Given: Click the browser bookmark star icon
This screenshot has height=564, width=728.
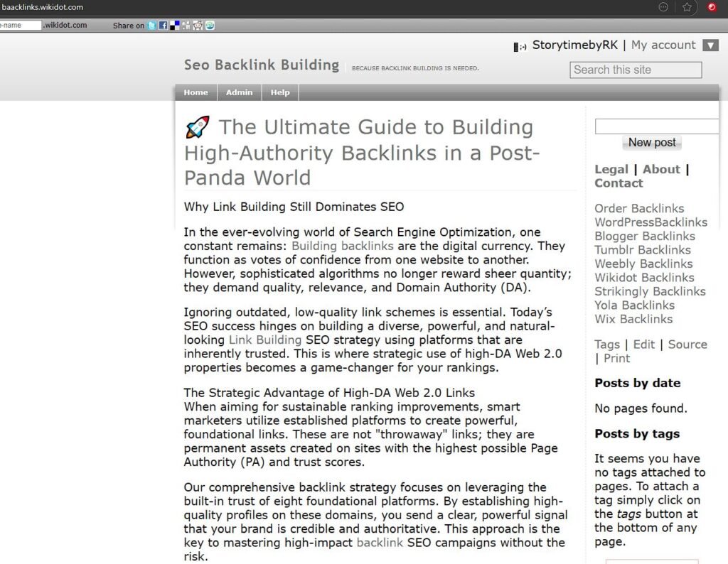Looking at the screenshot, I should [687, 7].
